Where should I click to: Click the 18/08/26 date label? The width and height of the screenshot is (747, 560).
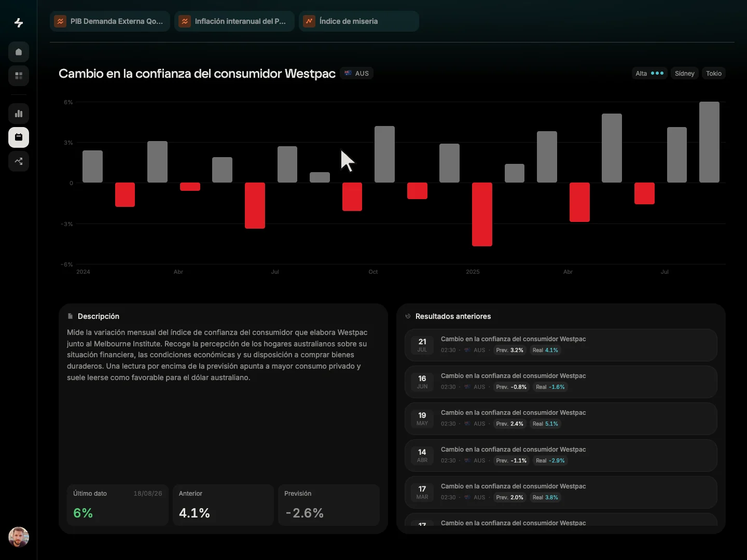[x=148, y=493]
